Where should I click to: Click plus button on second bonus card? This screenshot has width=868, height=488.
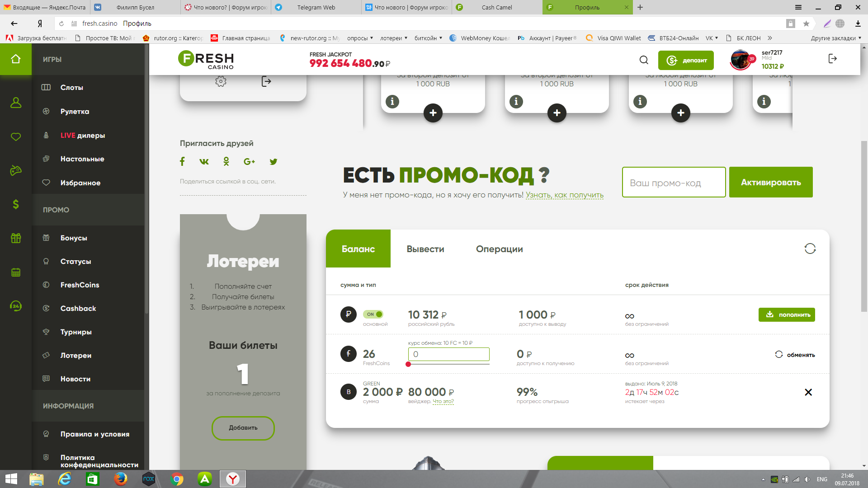[557, 113]
